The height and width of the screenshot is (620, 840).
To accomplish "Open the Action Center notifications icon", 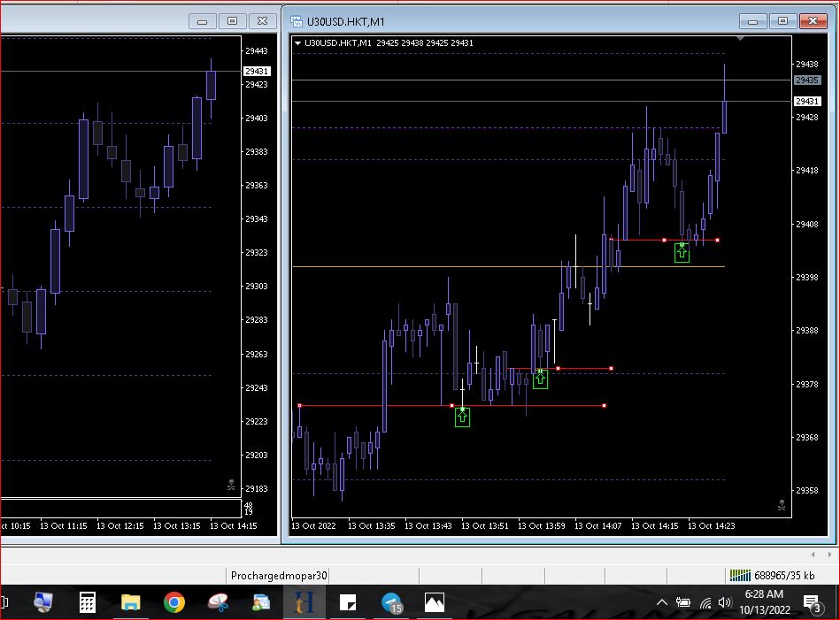I will point(813,603).
